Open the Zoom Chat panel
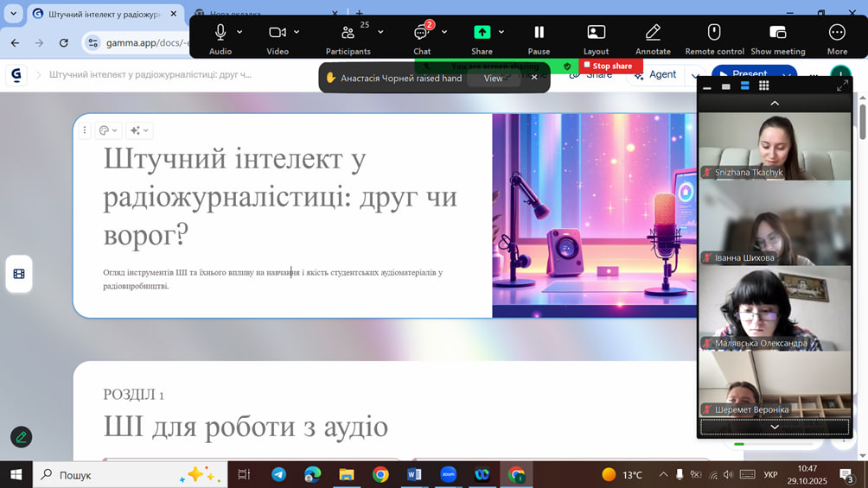The image size is (868, 488). coord(422,33)
